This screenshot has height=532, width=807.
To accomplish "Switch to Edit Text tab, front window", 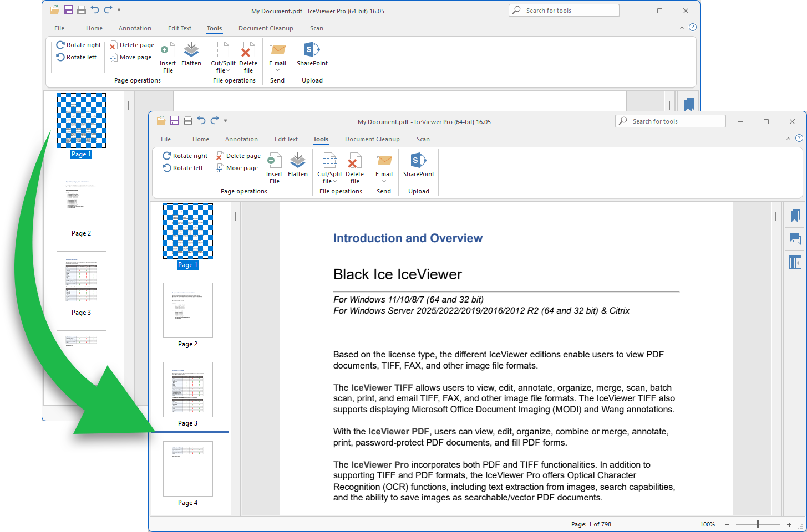I will click(x=286, y=139).
